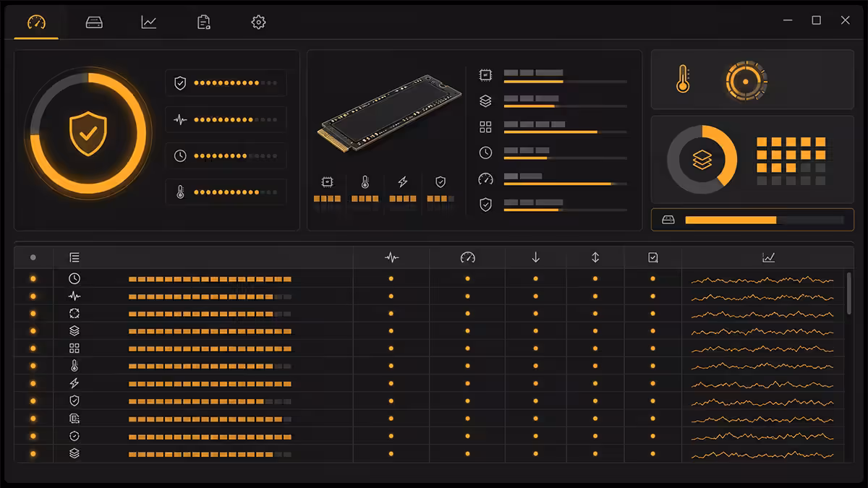Toggle status dot of the thermometer table row
The image size is (868, 488).
33,366
